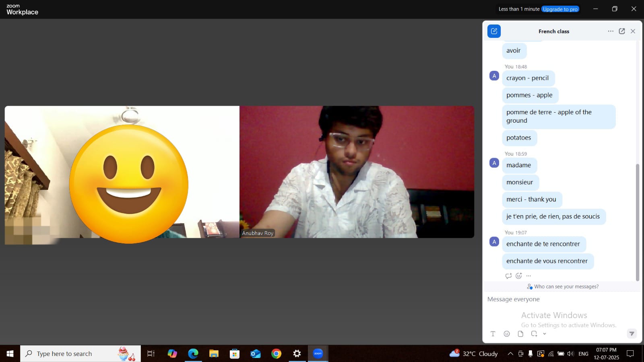Select Anubhav Roy's video tile

click(357, 172)
